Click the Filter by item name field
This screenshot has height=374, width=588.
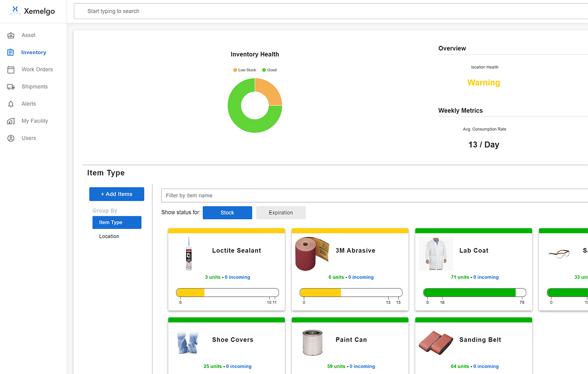tap(372, 195)
